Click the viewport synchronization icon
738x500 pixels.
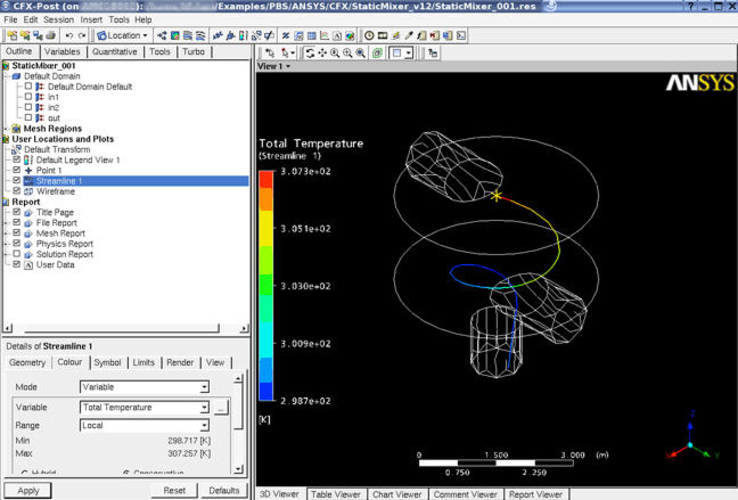(433, 53)
